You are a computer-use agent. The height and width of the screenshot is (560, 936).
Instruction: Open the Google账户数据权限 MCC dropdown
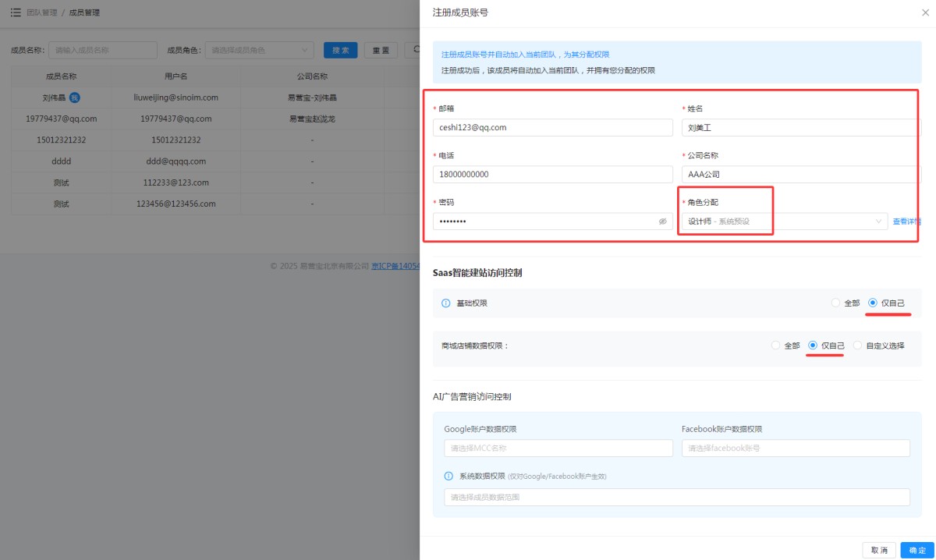(x=558, y=448)
